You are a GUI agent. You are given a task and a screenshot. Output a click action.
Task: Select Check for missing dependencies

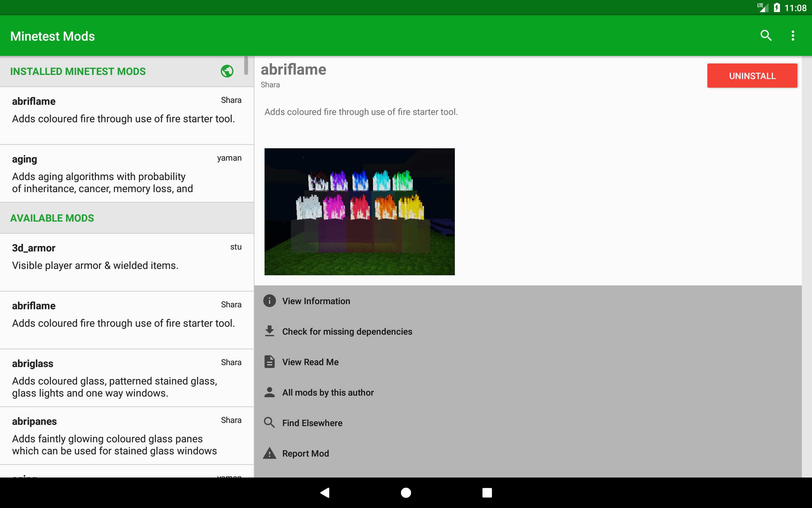[528, 331]
